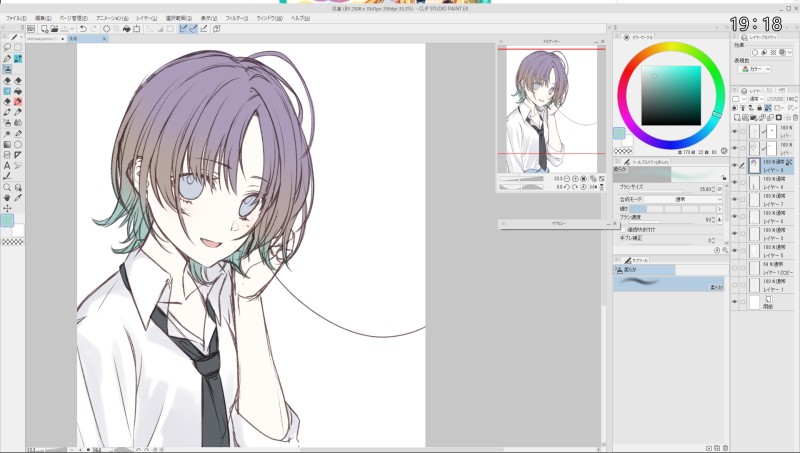The width and height of the screenshot is (800, 453).
Task: Hide the selected レイヤー 9 layer
Action: (735, 165)
